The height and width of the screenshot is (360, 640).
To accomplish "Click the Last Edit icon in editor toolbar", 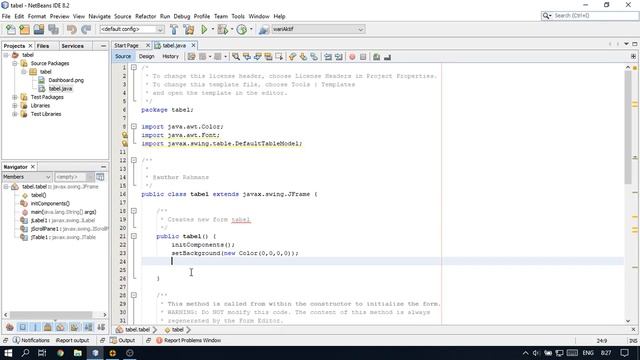I will (x=191, y=57).
